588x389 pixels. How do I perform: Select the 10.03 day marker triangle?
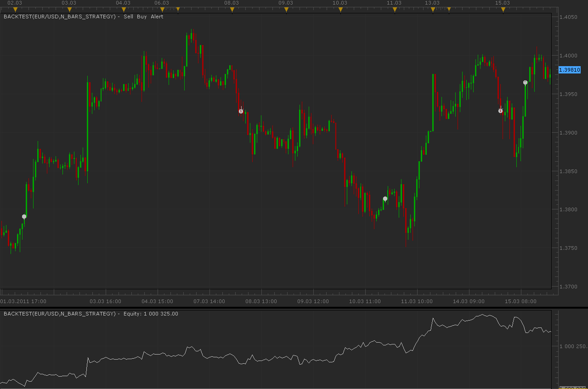(340, 9)
